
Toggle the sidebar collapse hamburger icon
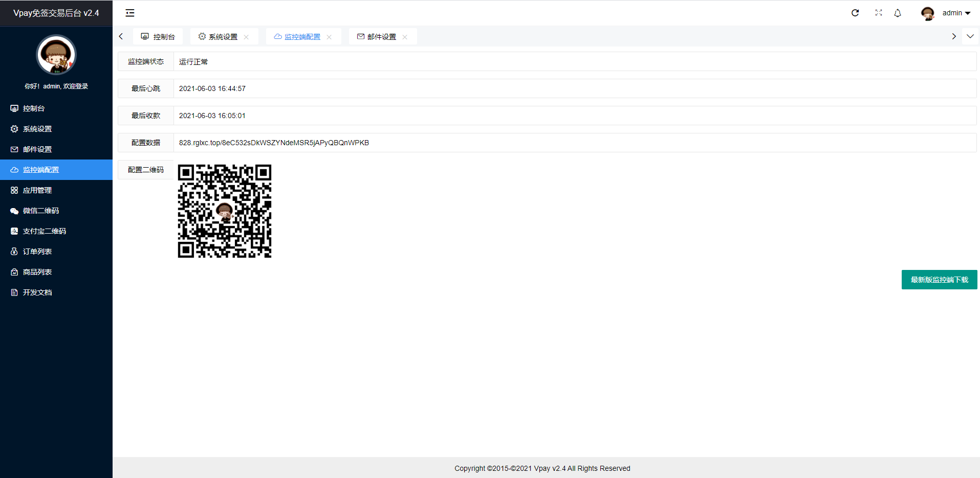[x=130, y=13]
